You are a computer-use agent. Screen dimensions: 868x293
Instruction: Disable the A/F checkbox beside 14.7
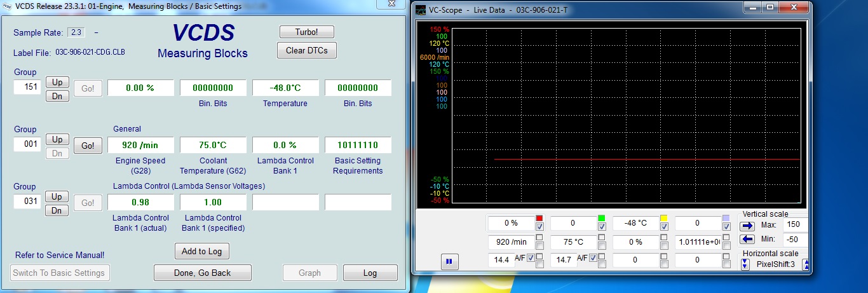(x=592, y=258)
